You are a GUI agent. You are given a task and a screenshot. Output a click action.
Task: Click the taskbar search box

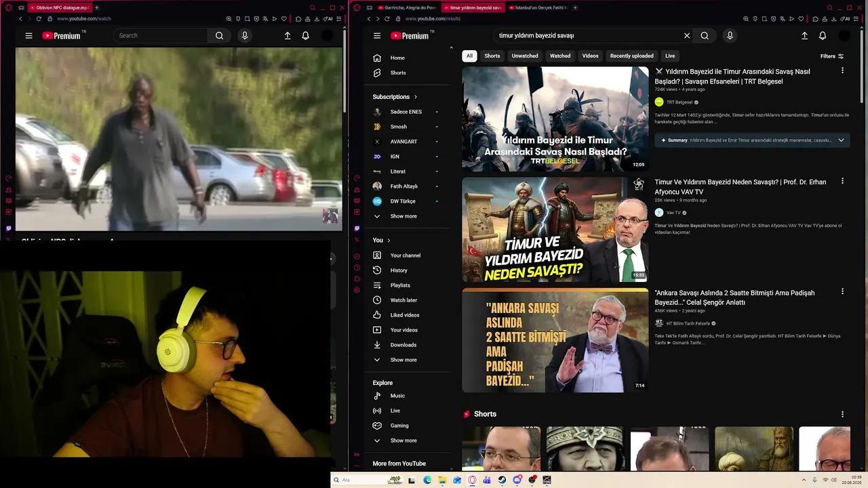(366, 480)
